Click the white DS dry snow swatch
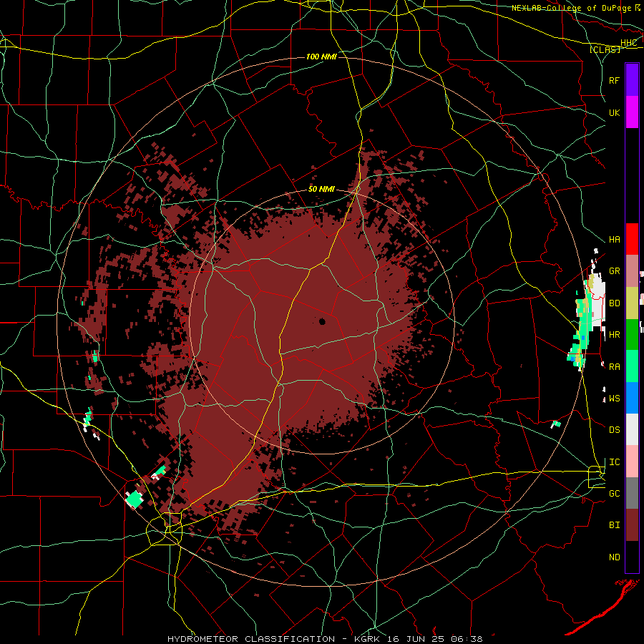 pyautogui.click(x=632, y=429)
